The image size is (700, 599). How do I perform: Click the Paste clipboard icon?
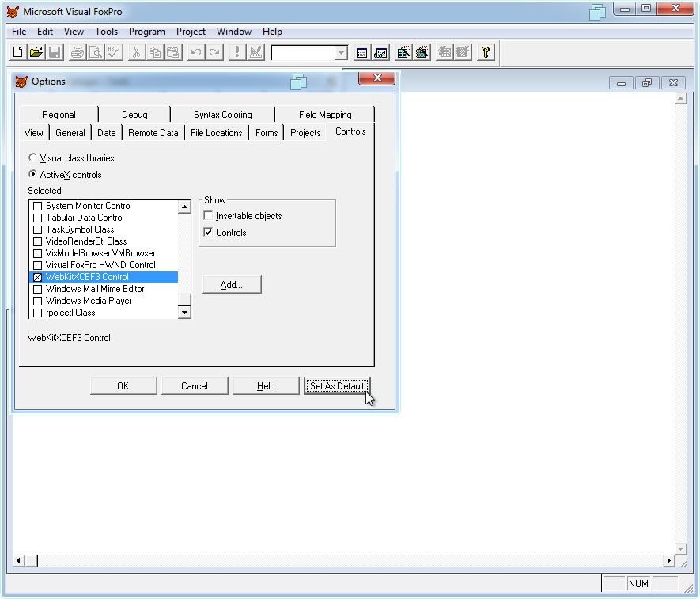(x=172, y=52)
